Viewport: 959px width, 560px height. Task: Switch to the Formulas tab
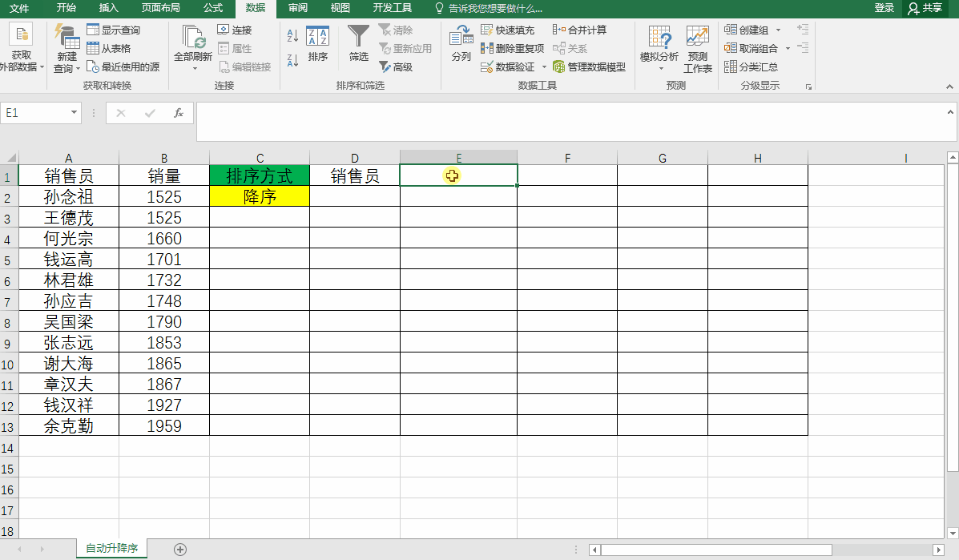pos(213,8)
